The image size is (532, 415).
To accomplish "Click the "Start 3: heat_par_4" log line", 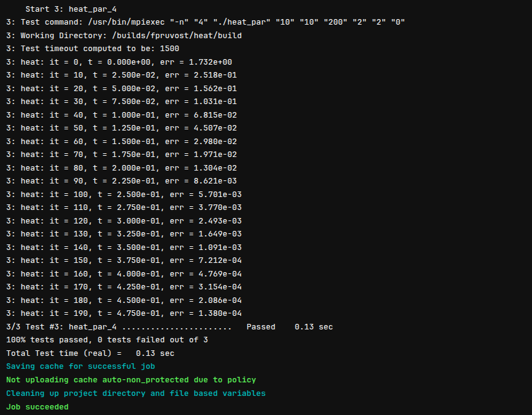I will (x=63, y=9).
